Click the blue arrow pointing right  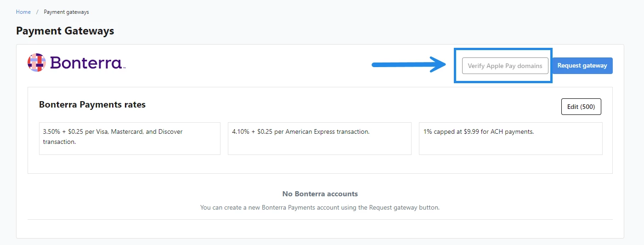(409, 64)
